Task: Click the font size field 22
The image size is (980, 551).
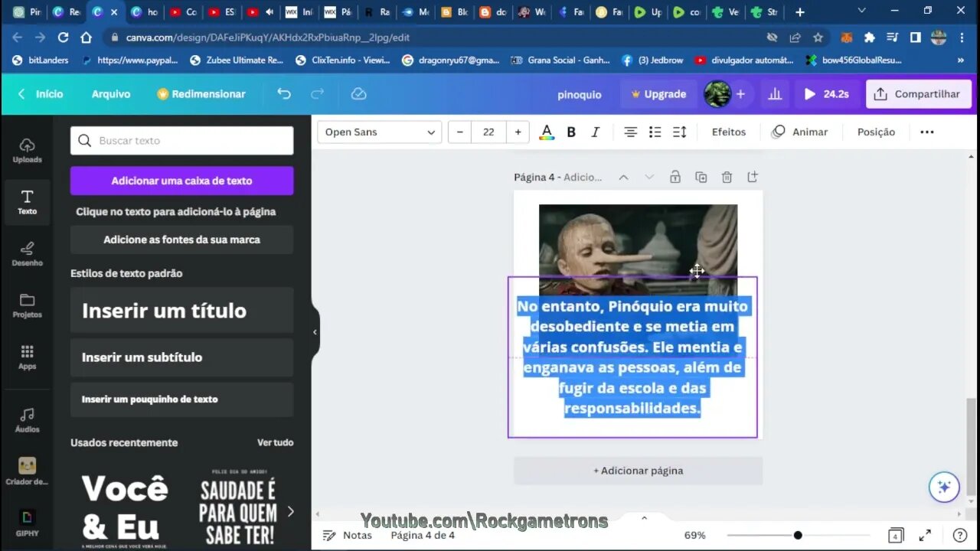Action: [x=488, y=132]
